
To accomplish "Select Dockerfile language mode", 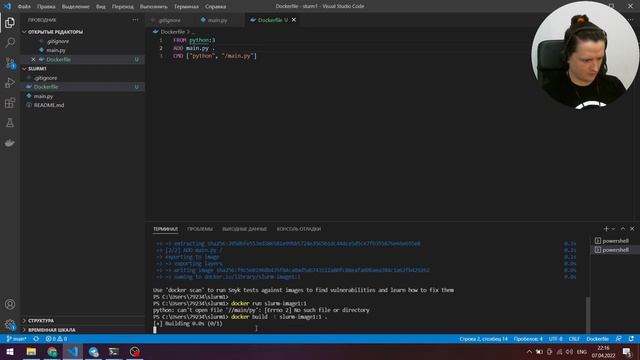I will pyautogui.click(x=598, y=339).
